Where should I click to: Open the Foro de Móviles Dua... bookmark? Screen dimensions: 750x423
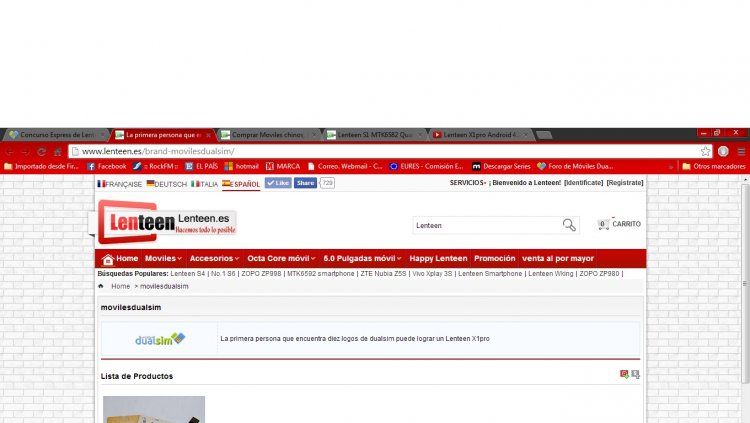575,167
